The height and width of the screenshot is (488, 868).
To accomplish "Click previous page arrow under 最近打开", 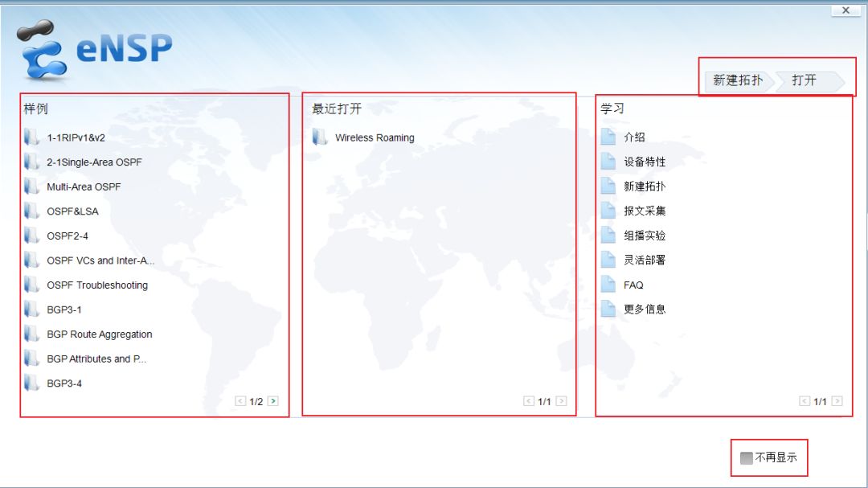I will [529, 401].
